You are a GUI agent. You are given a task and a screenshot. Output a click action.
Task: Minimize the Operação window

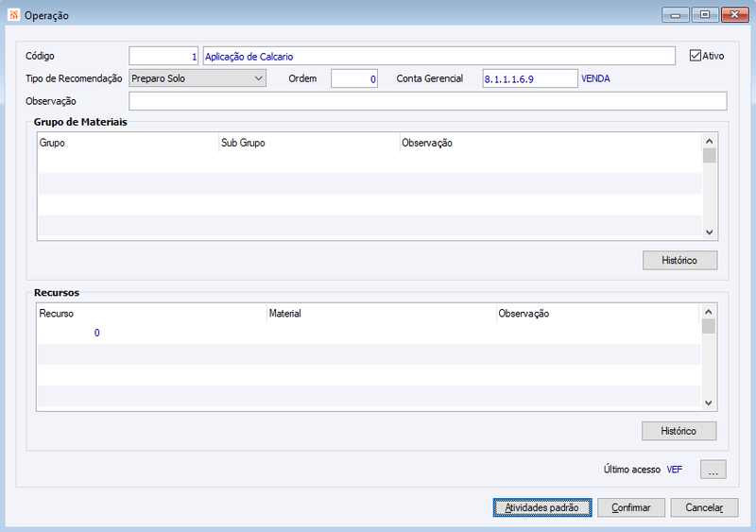(x=676, y=15)
